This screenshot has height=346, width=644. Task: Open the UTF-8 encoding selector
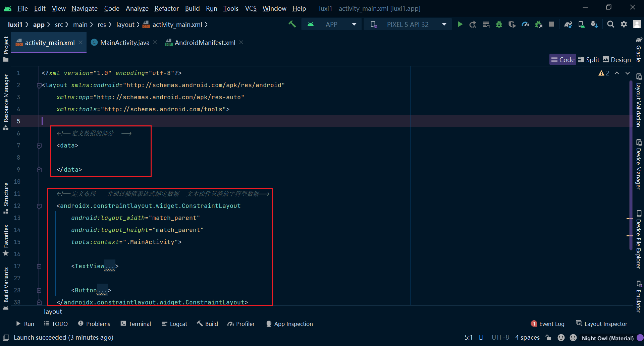[x=500, y=338]
